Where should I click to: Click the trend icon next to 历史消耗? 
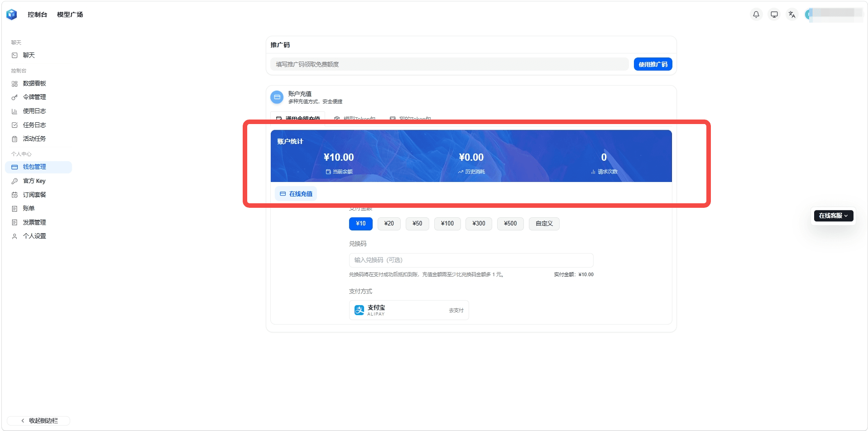click(x=460, y=172)
